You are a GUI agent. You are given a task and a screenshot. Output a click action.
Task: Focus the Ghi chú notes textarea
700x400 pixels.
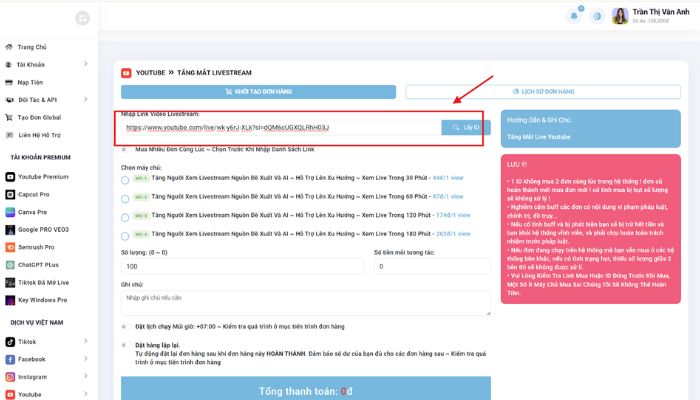[306, 303]
